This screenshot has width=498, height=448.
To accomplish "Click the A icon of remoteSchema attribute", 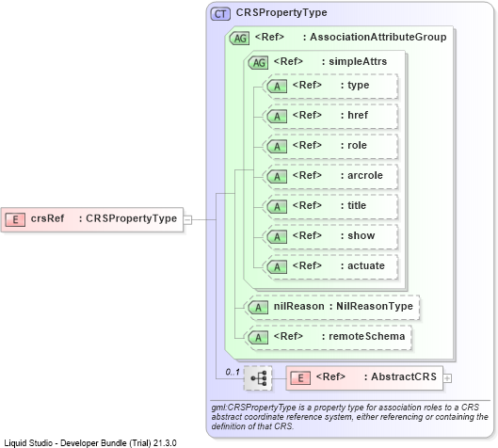I will [258, 338].
